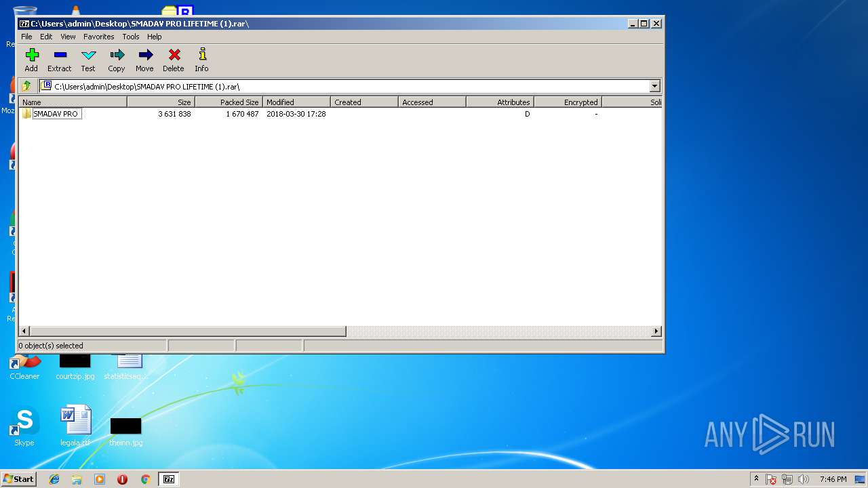This screenshot has width=868, height=488.
Task: Click the scroll right arrow
Action: pyautogui.click(x=656, y=331)
